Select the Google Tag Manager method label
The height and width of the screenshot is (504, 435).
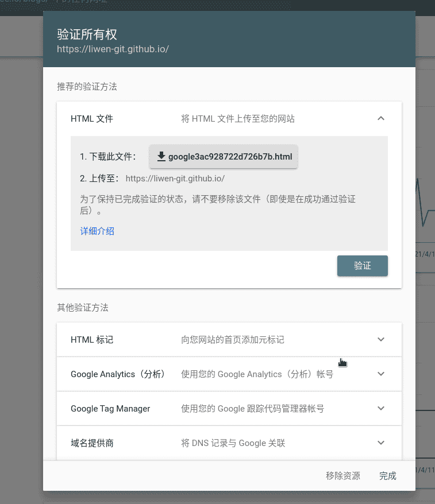[x=110, y=409]
